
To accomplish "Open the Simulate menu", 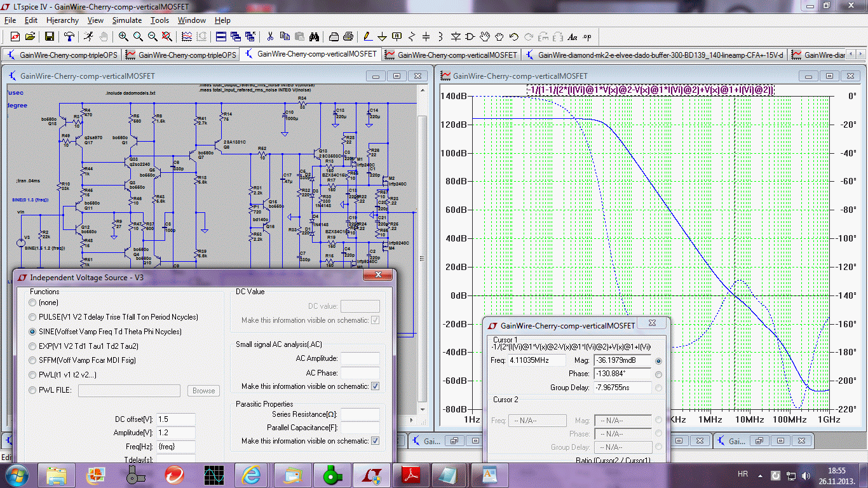I will coord(127,20).
